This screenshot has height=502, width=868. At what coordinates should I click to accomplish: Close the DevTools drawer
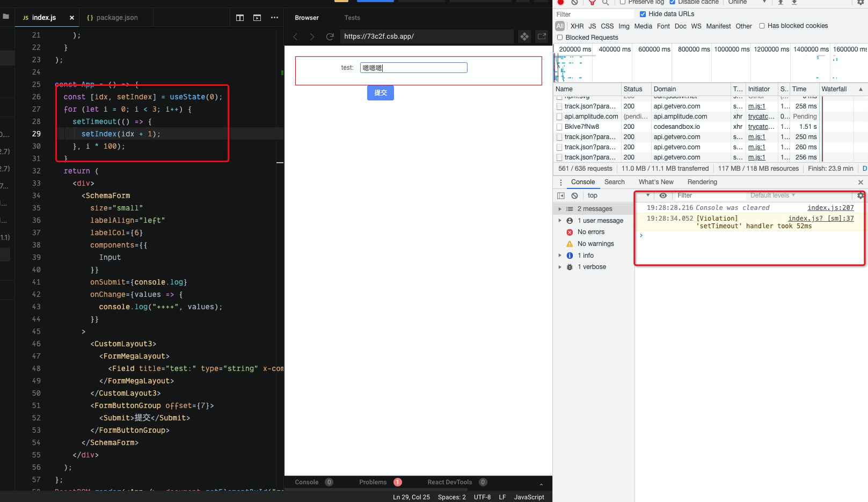pyautogui.click(x=860, y=183)
